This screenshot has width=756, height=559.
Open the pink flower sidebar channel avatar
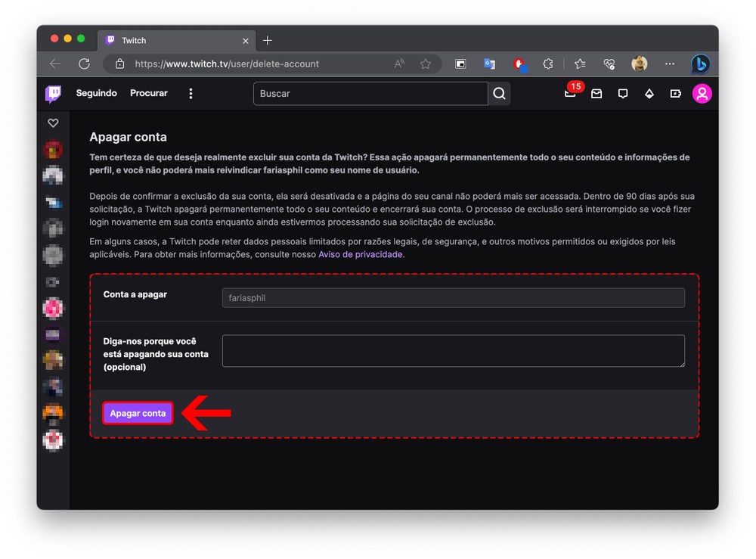tap(53, 308)
